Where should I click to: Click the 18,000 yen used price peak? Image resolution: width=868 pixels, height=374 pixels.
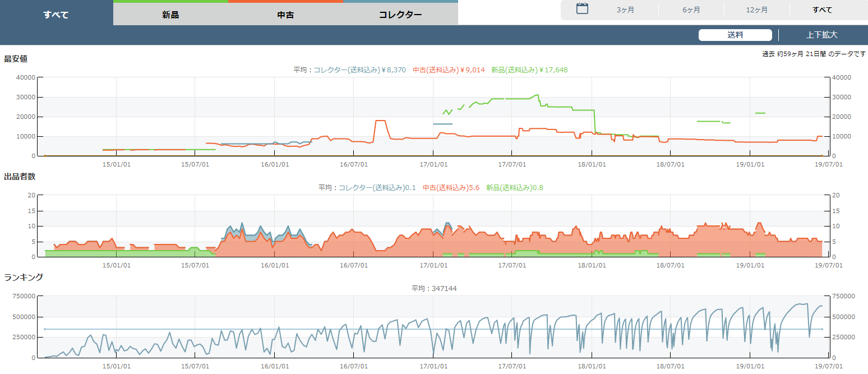click(x=380, y=121)
